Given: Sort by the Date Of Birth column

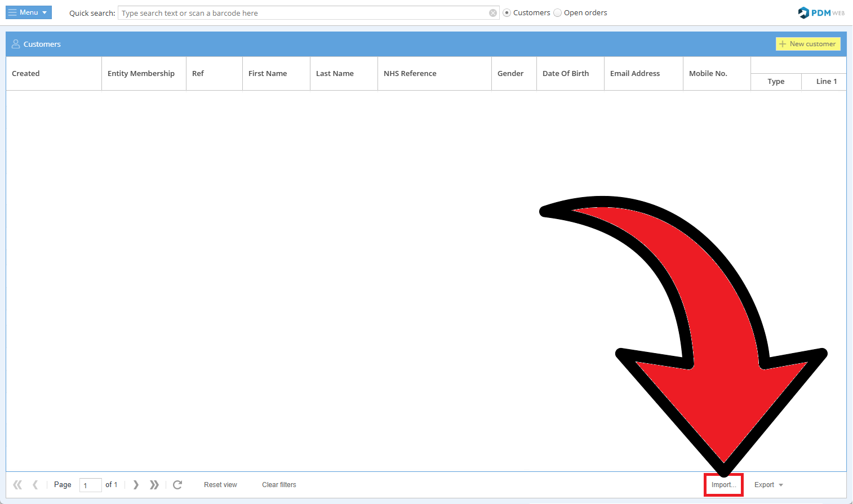Looking at the screenshot, I should click(x=566, y=74).
